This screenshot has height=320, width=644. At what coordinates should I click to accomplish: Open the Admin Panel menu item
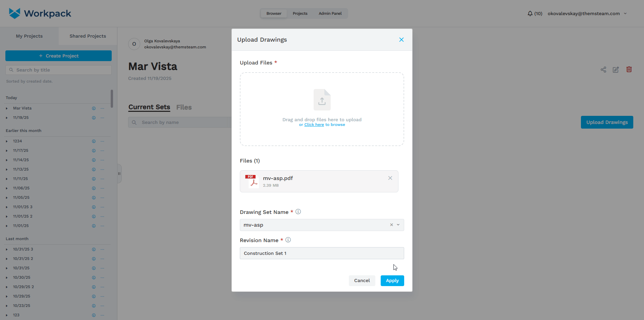click(330, 13)
